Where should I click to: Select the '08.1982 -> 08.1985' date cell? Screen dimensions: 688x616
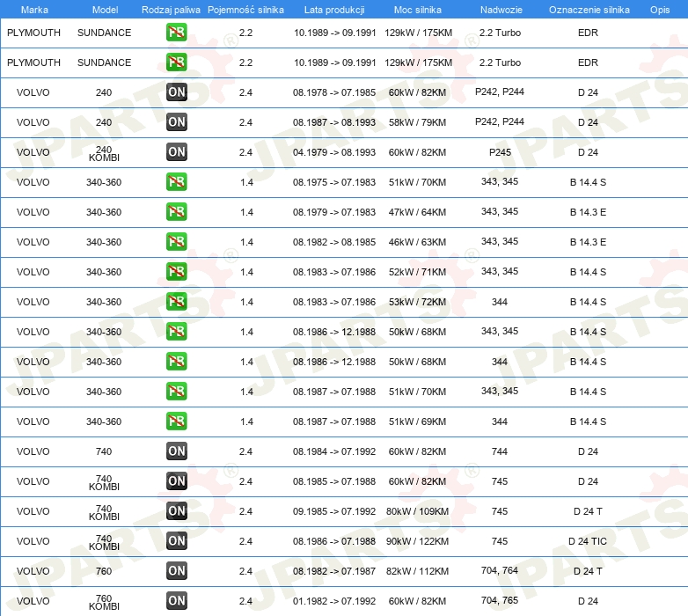pyautogui.click(x=334, y=242)
